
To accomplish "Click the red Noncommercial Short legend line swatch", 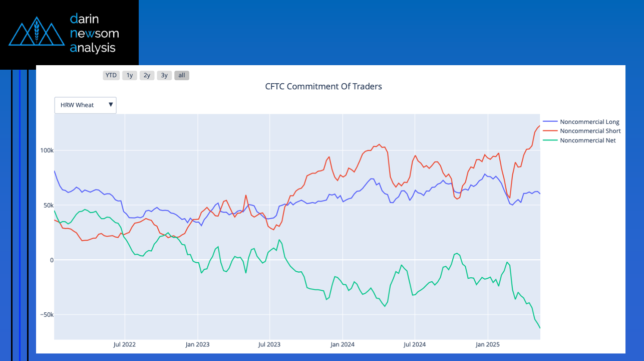I will [550, 131].
